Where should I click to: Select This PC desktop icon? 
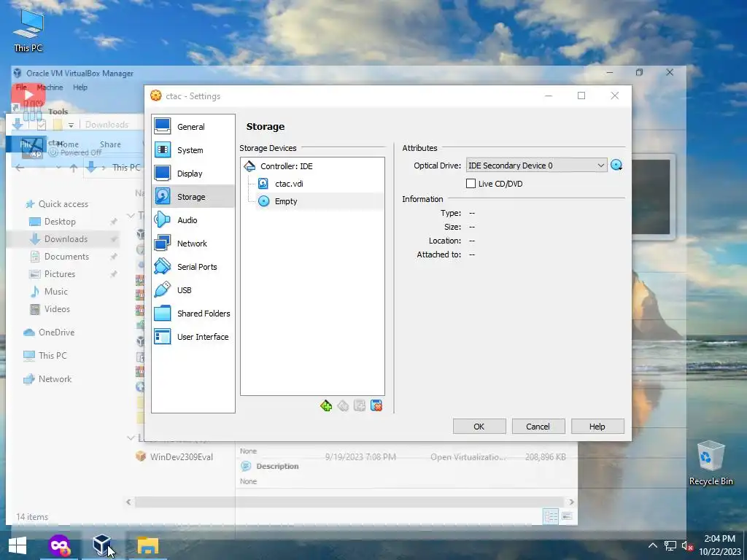coord(28,31)
